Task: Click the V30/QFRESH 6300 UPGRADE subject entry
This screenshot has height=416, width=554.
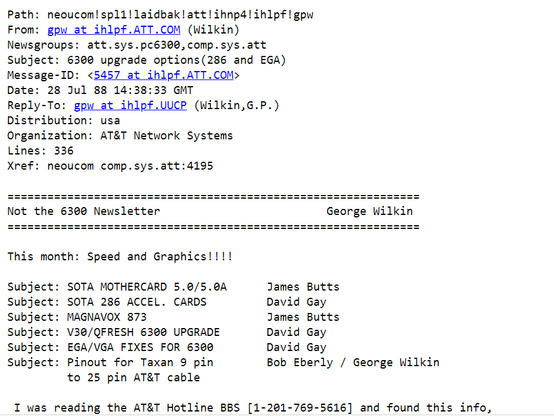Action: [143, 333]
